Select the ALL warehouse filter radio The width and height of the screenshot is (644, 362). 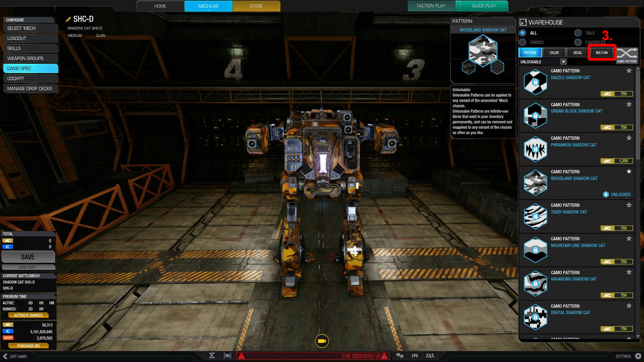tap(522, 33)
